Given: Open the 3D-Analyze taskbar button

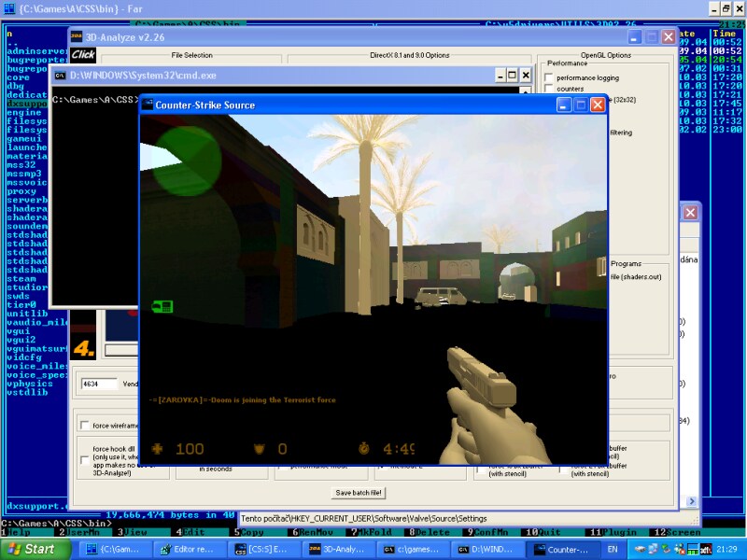Looking at the screenshot, I should [338, 550].
